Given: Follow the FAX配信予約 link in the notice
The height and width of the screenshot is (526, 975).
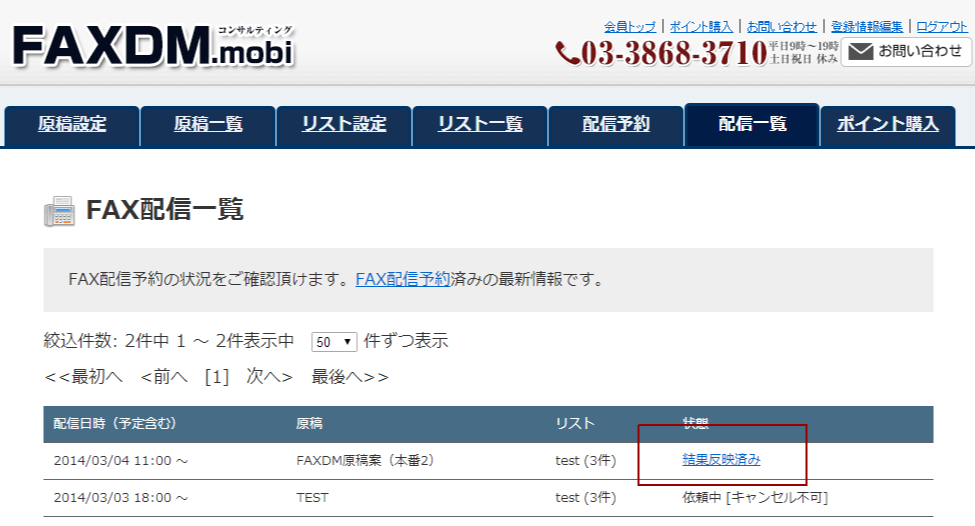Looking at the screenshot, I should click(403, 279).
